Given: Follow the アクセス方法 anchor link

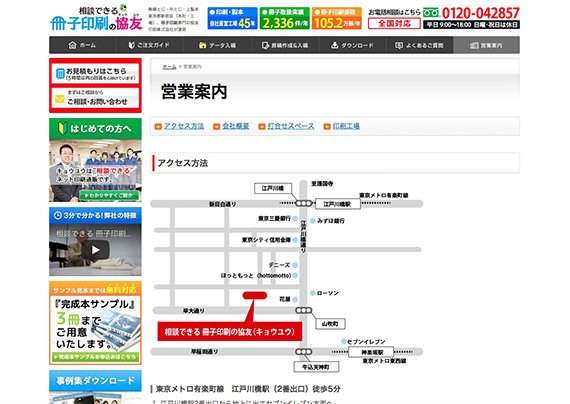Looking at the screenshot, I should [x=184, y=126].
